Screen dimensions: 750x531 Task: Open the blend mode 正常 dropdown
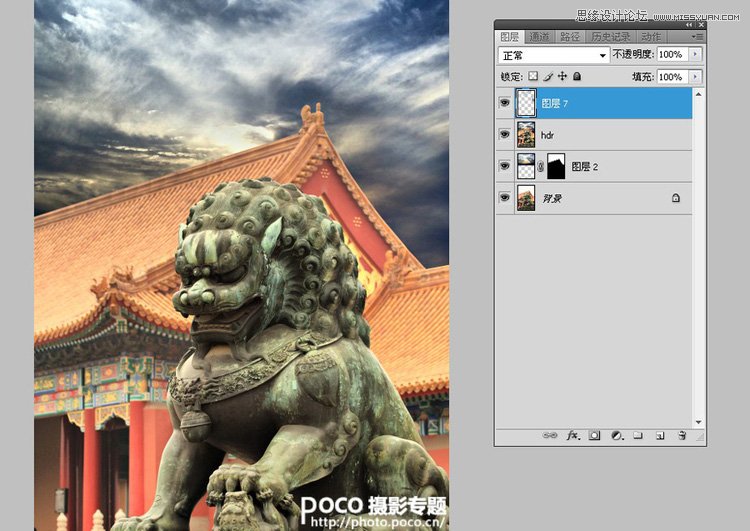click(x=554, y=55)
